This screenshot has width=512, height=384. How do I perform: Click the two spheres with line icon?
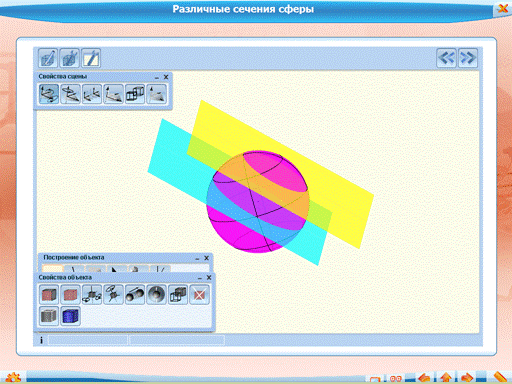click(x=135, y=295)
